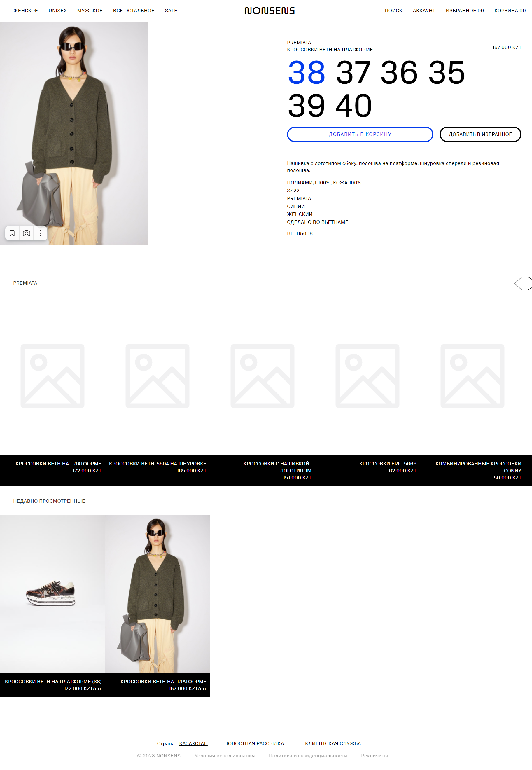
Task: Open Условия использования
Action: pyautogui.click(x=224, y=756)
